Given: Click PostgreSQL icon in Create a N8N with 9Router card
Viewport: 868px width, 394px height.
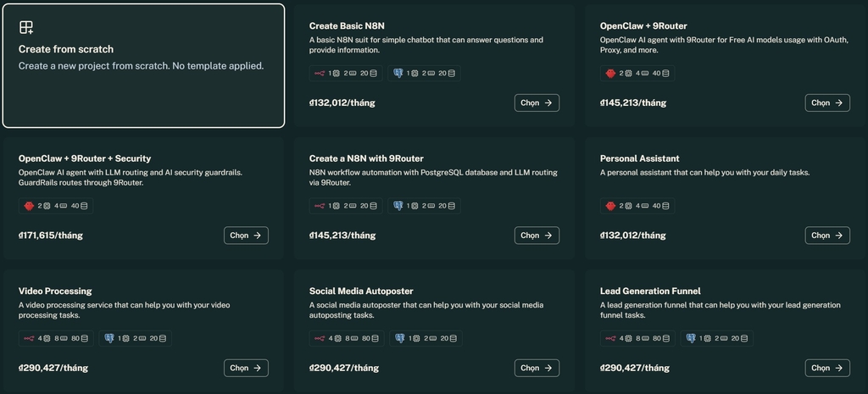Looking at the screenshot, I should coord(398,206).
